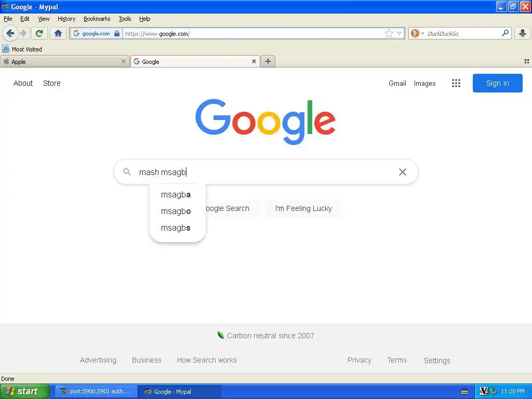This screenshot has height=399, width=532.
Task: Bookmark this page with the star icon
Action: (x=389, y=33)
